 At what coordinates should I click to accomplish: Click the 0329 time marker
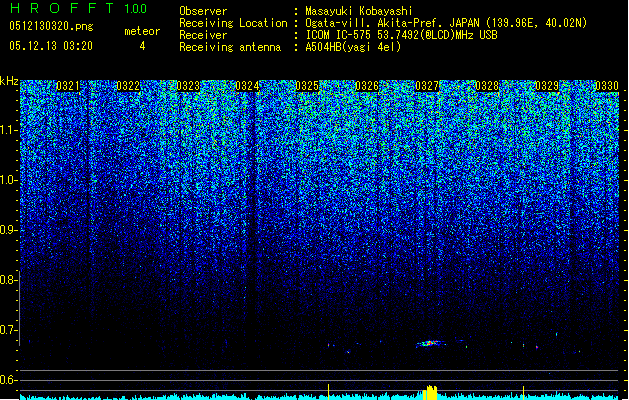pos(547,86)
